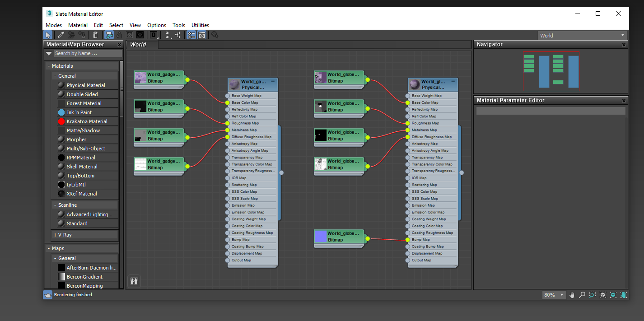Open browser options triangle beside search
Image resolution: width=644 pixels, height=321 pixels.
coord(49,53)
